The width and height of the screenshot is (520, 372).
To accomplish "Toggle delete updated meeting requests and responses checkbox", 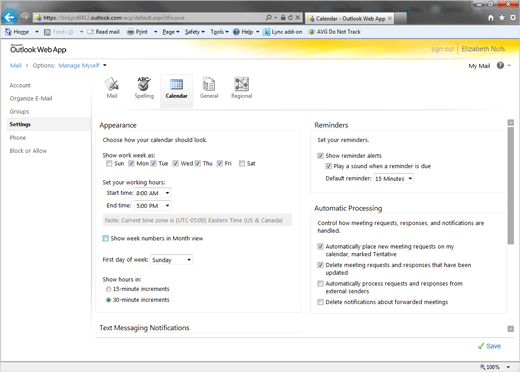I will pyautogui.click(x=320, y=265).
